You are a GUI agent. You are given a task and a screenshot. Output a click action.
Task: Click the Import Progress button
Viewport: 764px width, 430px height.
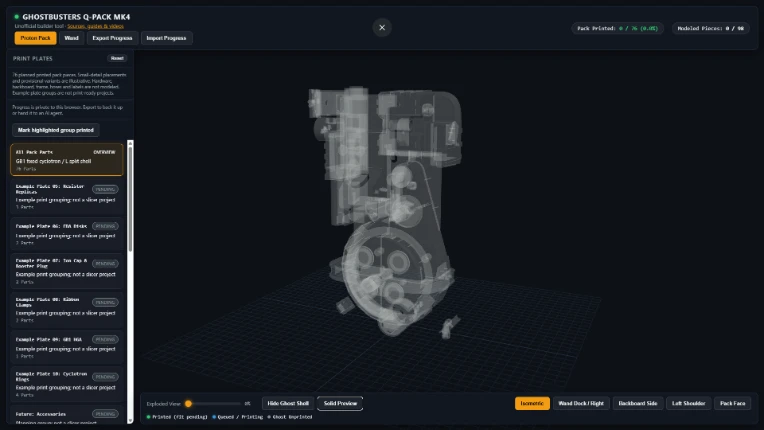click(166, 38)
